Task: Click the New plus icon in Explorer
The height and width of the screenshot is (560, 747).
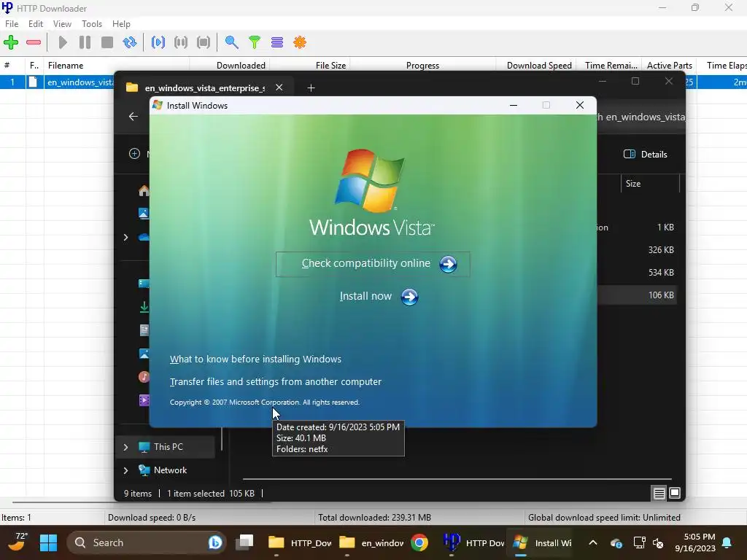Action: click(134, 153)
